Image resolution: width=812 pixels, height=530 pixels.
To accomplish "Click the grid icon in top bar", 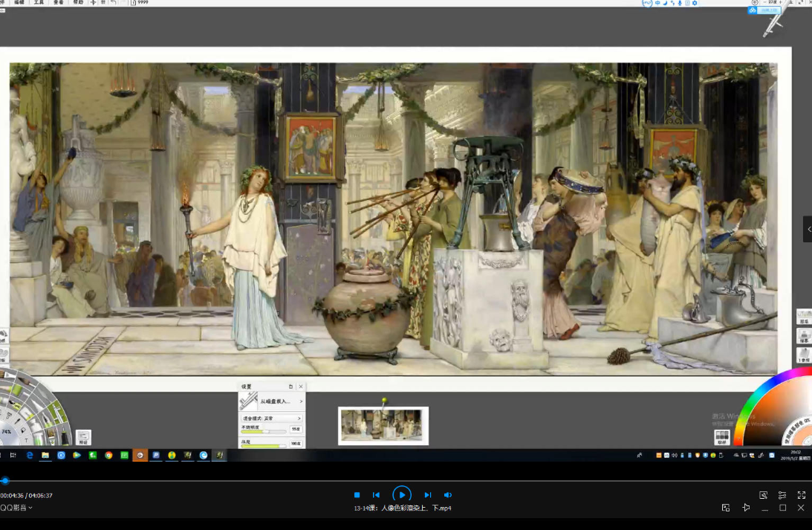I will click(x=103, y=2).
